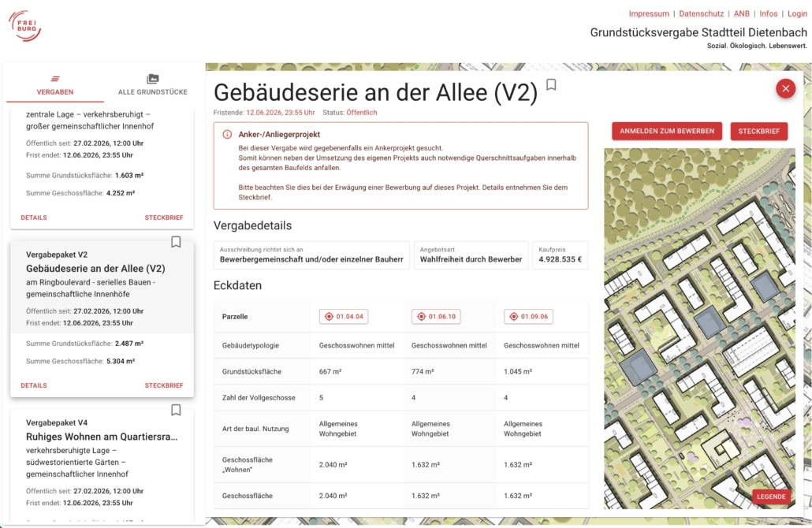The width and height of the screenshot is (812, 528).
Task: Click the Freiburg logo in the header
Action: pos(25,26)
